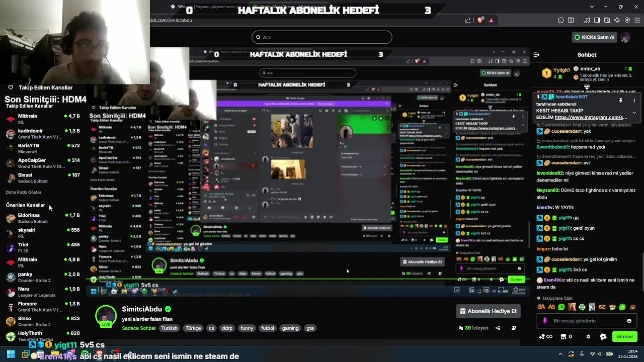This screenshot has width=644, height=362.
Task: Click the share page icon in the address bar
Action: (468, 21)
